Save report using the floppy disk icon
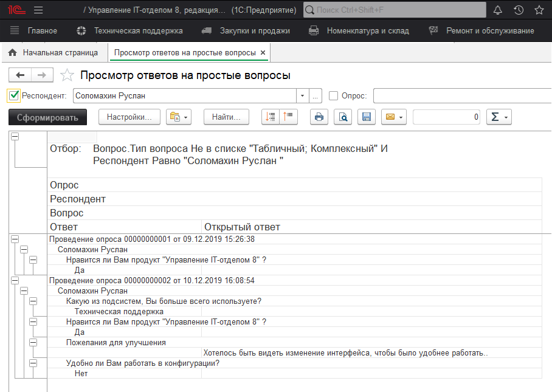552x392 pixels. (366, 117)
